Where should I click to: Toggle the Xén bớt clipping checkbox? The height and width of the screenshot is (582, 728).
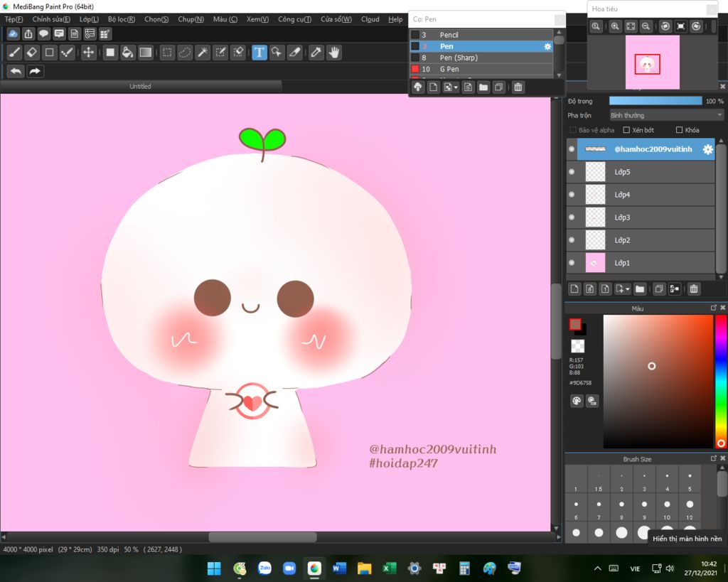[x=626, y=130]
